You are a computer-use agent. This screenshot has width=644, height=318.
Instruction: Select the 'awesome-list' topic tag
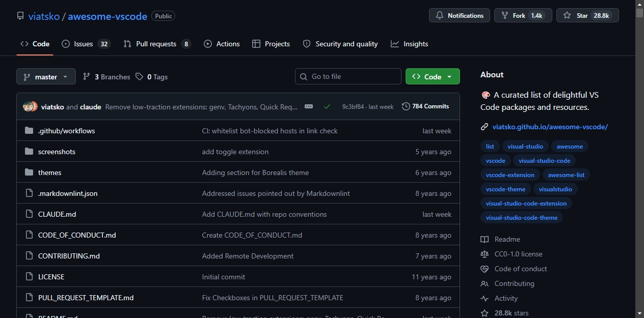point(566,175)
